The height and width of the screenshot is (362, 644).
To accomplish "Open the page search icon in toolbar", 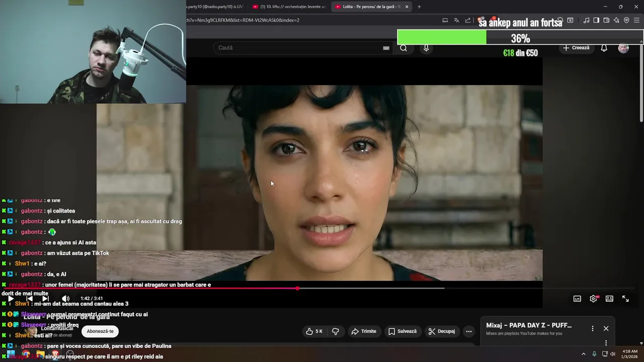I will (x=570, y=20).
